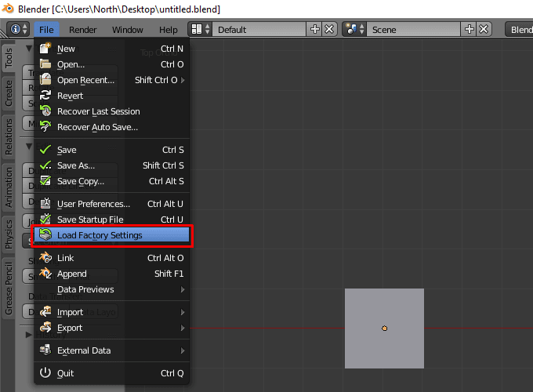Image resolution: width=533 pixels, height=392 pixels.
Task: Choose Recover Last Session entry
Action: coord(111,111)
